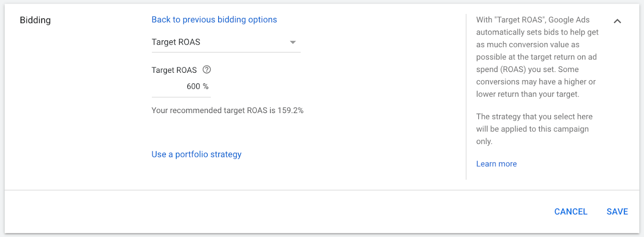644x237 pixels.
Task: Click the percent symbol beside 600
Action: click(206, 87)
